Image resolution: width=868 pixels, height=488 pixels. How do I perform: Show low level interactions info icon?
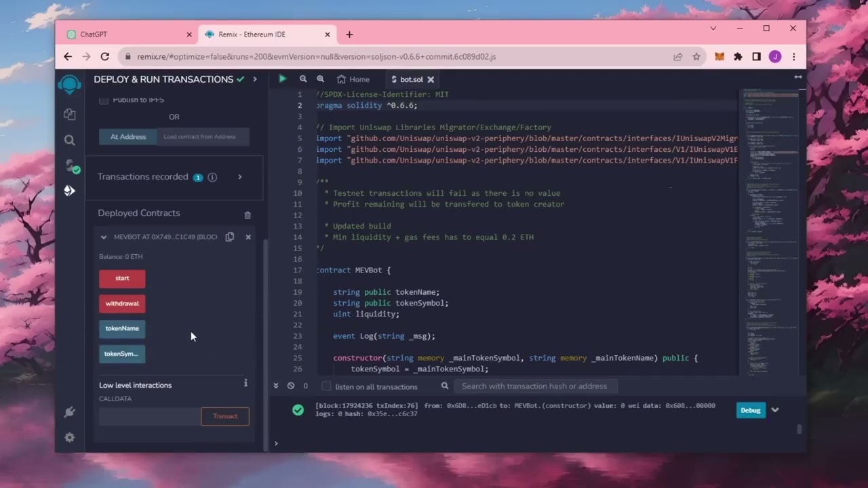pyautogui.click(x=245, y=383)
